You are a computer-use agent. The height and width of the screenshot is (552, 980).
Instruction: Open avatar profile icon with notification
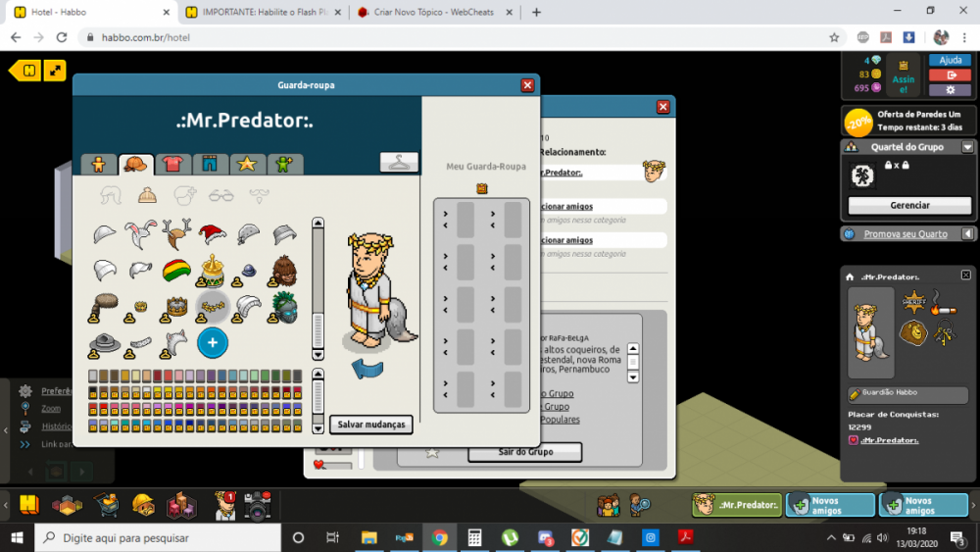click(224, 505)
